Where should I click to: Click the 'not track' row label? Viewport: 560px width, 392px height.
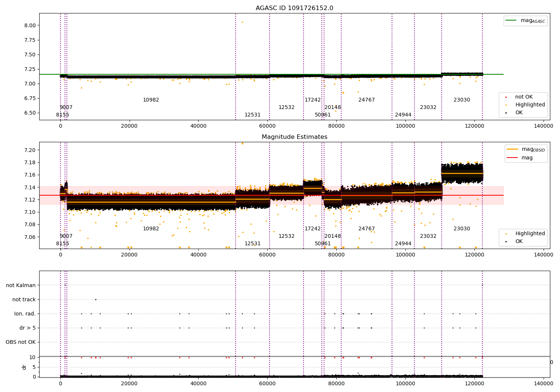[24, 299]
